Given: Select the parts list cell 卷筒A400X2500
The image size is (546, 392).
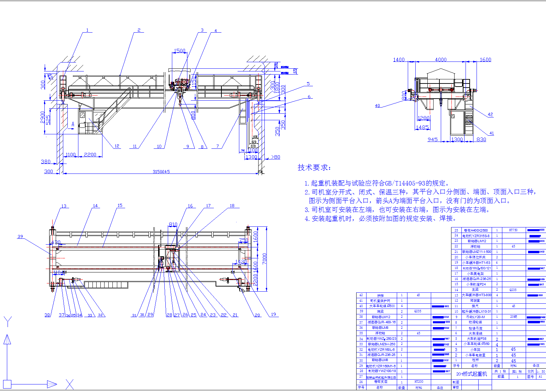Looking at the screenshot, I should (x=476, y=230).
